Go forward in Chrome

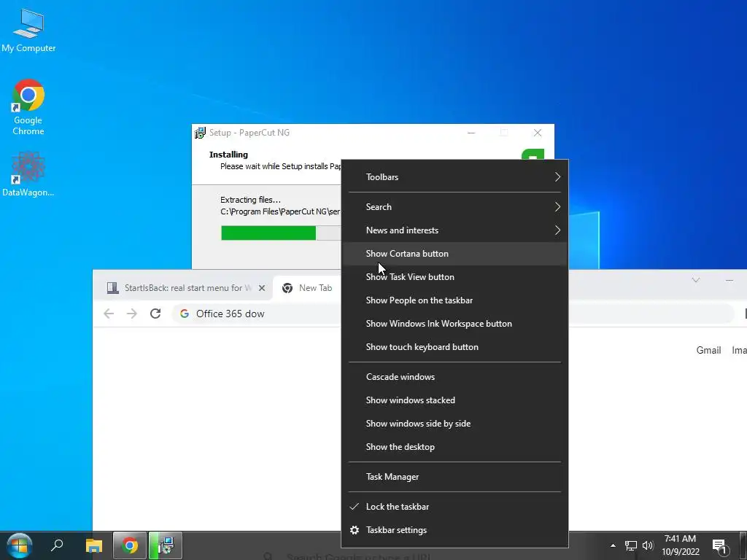pos(132,314)
